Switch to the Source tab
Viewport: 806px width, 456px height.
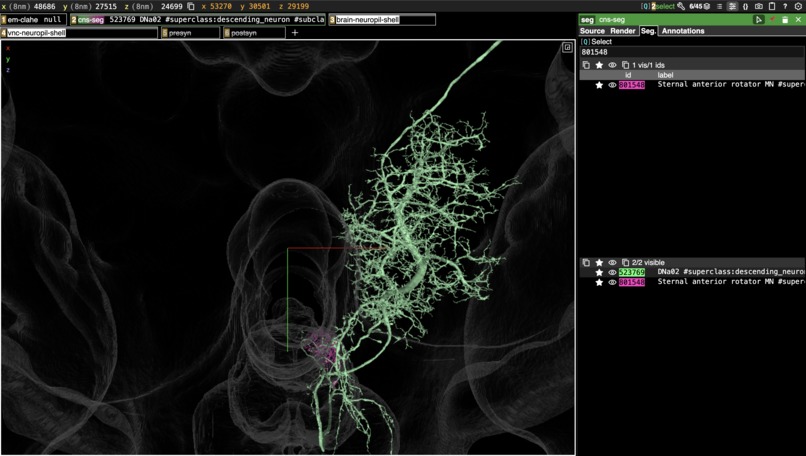(x=592, y=31)
